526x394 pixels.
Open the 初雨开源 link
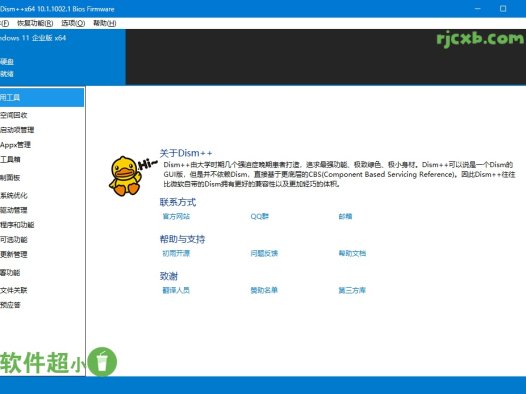(176, 253)
